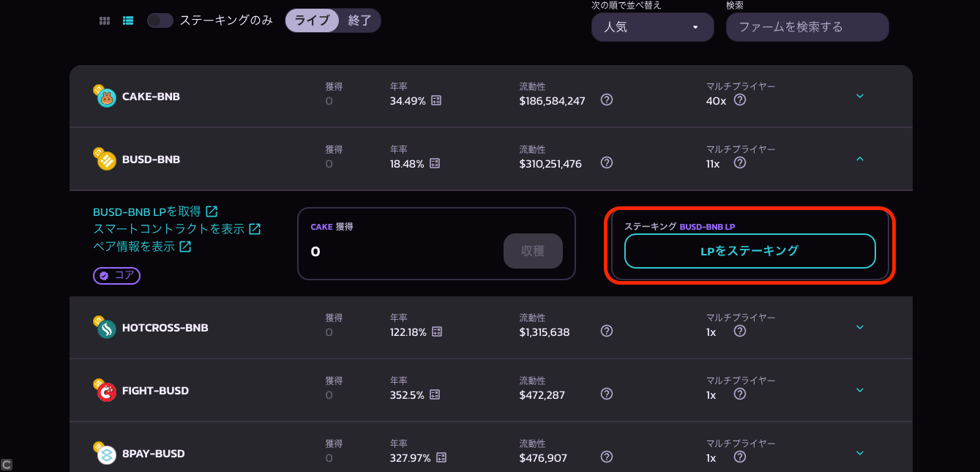Open APR calculator for HOTCROSS-BNB
Screen dimensions: 980x472
[437, 332]
